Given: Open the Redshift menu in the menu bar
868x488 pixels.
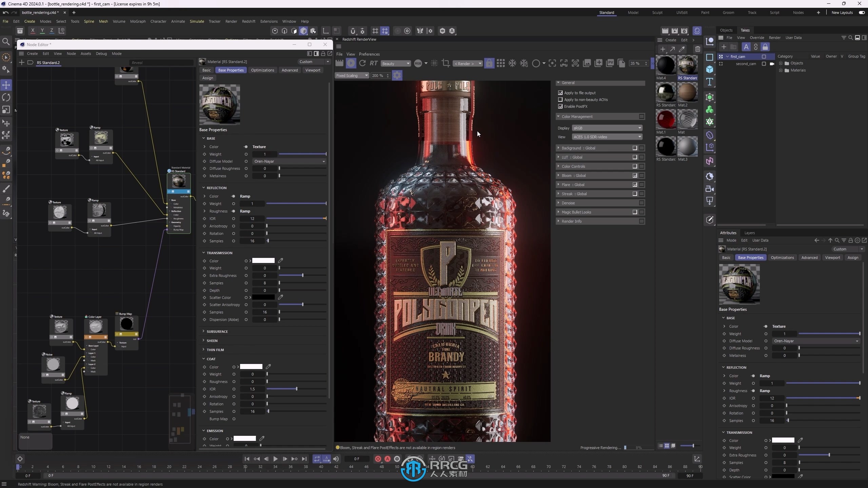Looking at the screenshot, I should coord(249,21).
